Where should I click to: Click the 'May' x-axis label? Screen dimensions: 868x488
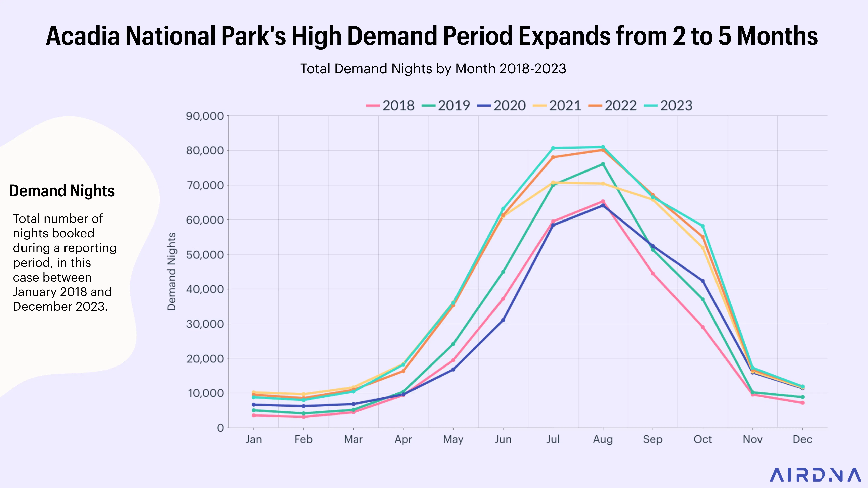453,440
